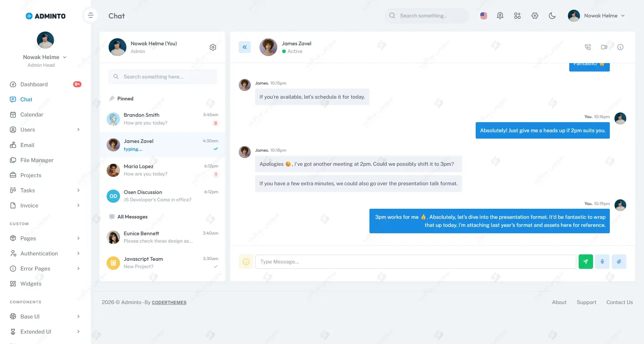644x344 pixels.
Task: Open chat settings gear next to Nowak Helme
Action: 213,47
